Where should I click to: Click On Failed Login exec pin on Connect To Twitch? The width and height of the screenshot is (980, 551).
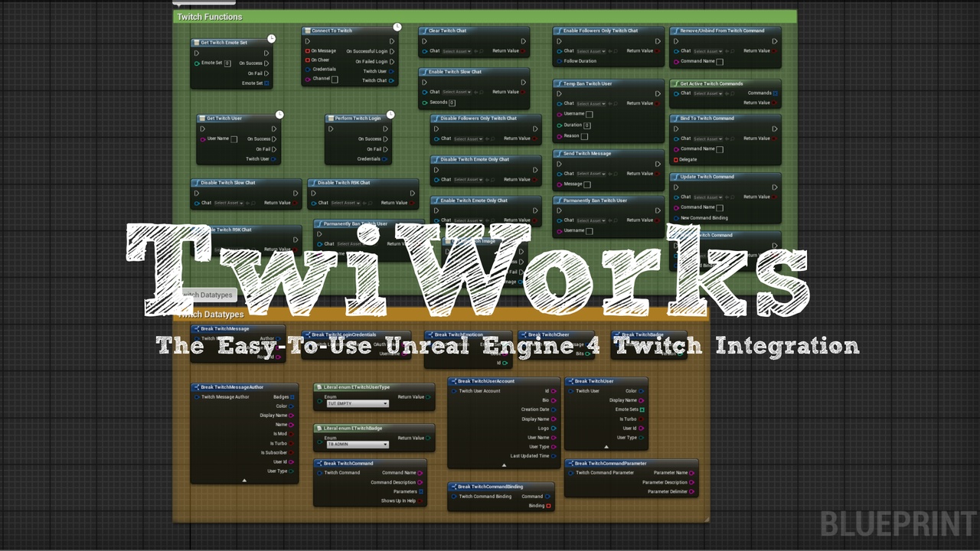(x=392, y=61)
